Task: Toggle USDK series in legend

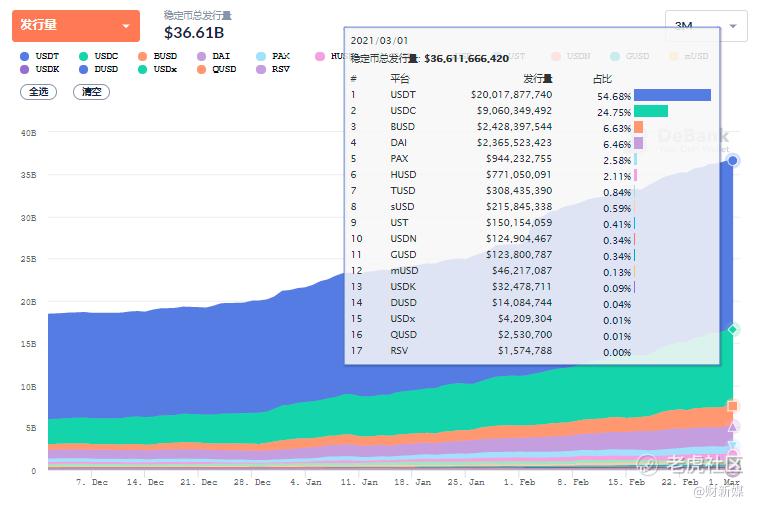Action: pyautogui.click(x=40, y=69)
